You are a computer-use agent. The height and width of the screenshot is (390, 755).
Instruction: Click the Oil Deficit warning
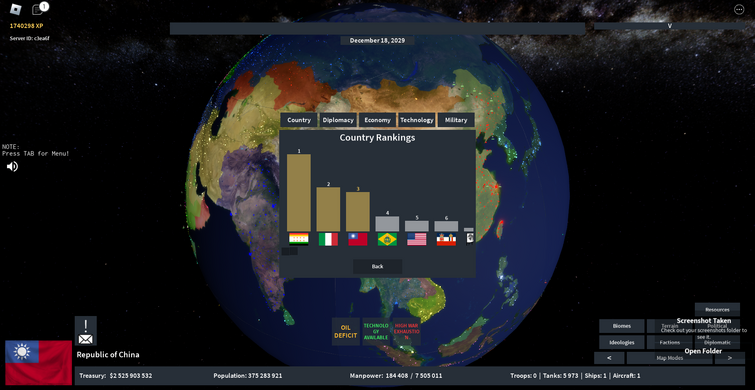coord(346,331)
